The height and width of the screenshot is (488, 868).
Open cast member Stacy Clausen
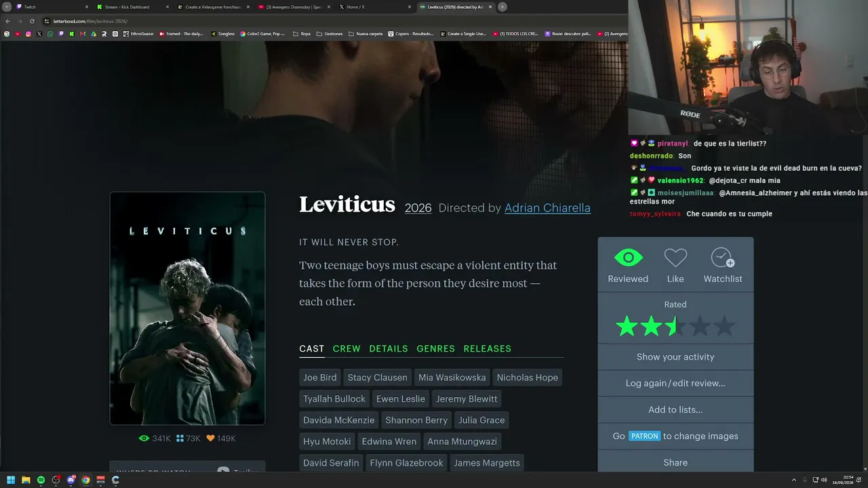pyautogui.click(x=378, y=378)
